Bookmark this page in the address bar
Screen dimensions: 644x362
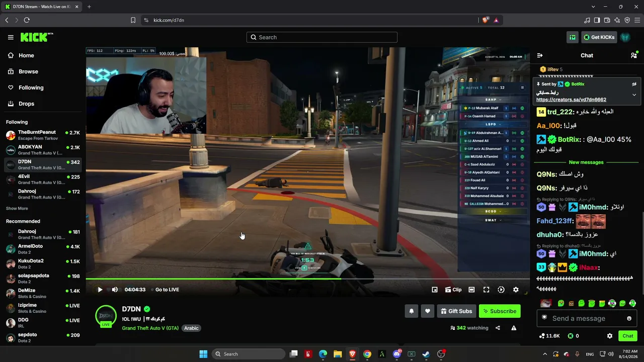click(133, 20)
